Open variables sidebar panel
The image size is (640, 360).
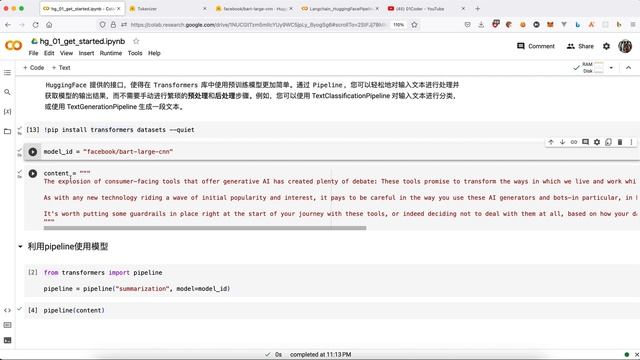7,111
